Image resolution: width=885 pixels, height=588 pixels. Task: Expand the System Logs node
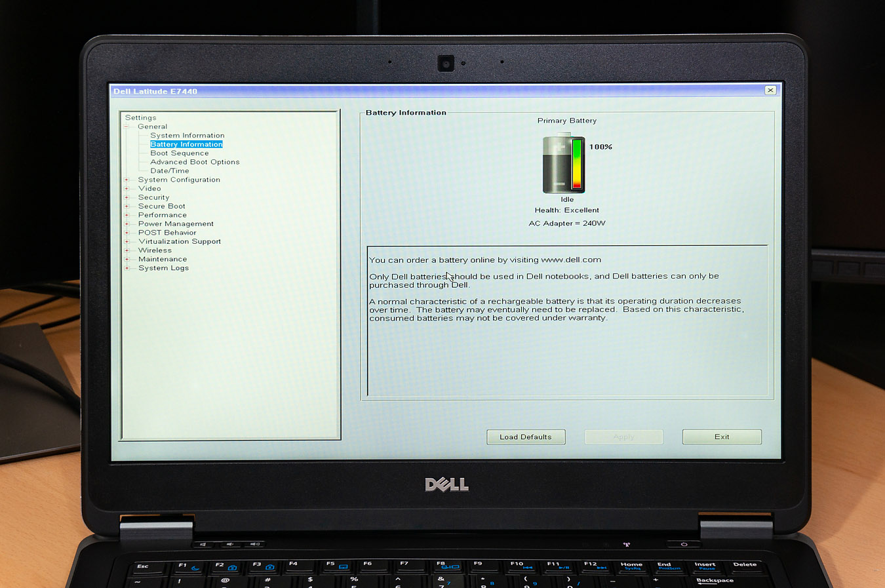click(x=127, y=268)
